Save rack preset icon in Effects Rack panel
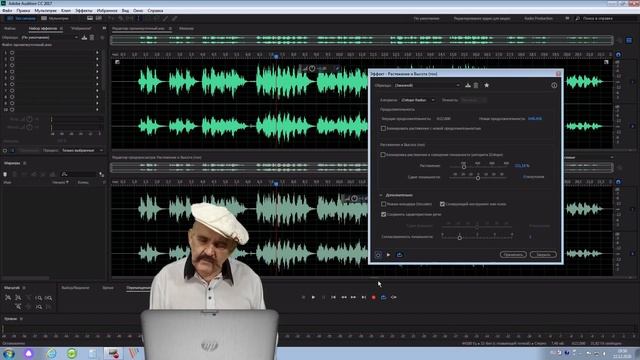Screen dimensions: 640x360 pos(84,38)
